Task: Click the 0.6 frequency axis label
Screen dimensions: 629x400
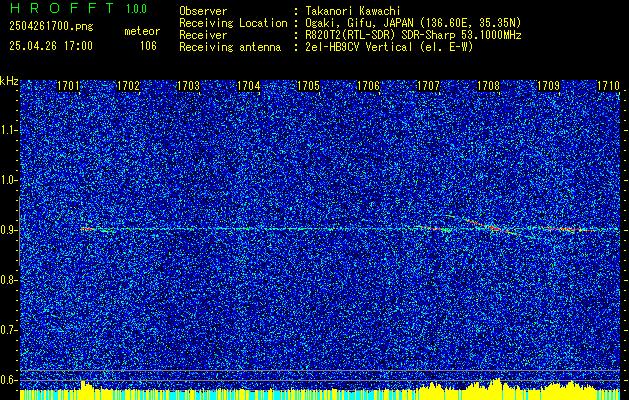Action: [x=8, y=380]
